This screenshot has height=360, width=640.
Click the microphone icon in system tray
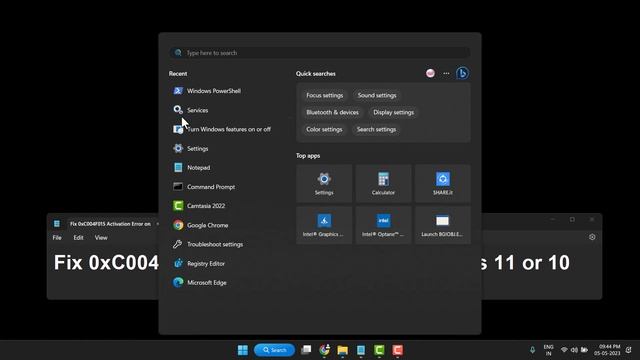point(532,350)
